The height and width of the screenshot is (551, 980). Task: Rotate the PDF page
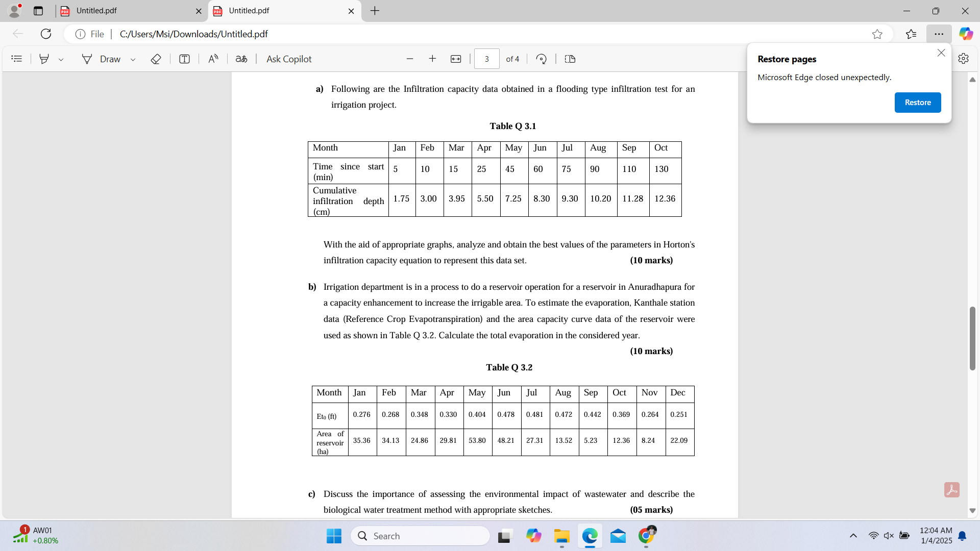click(x=542, y=59)
